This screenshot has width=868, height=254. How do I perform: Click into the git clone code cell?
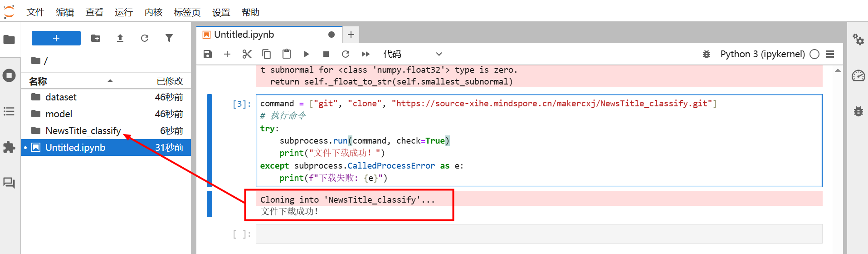[539, 140]
